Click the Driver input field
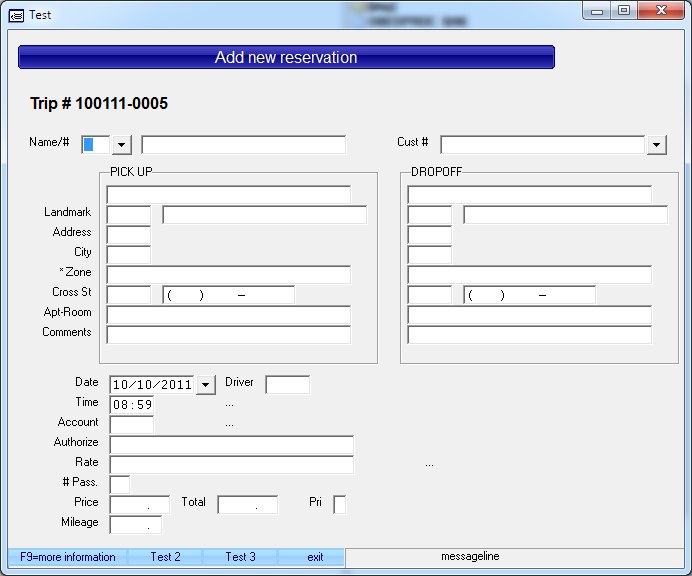Viewport: 692px width, 576px height. (x=287, y=385)
